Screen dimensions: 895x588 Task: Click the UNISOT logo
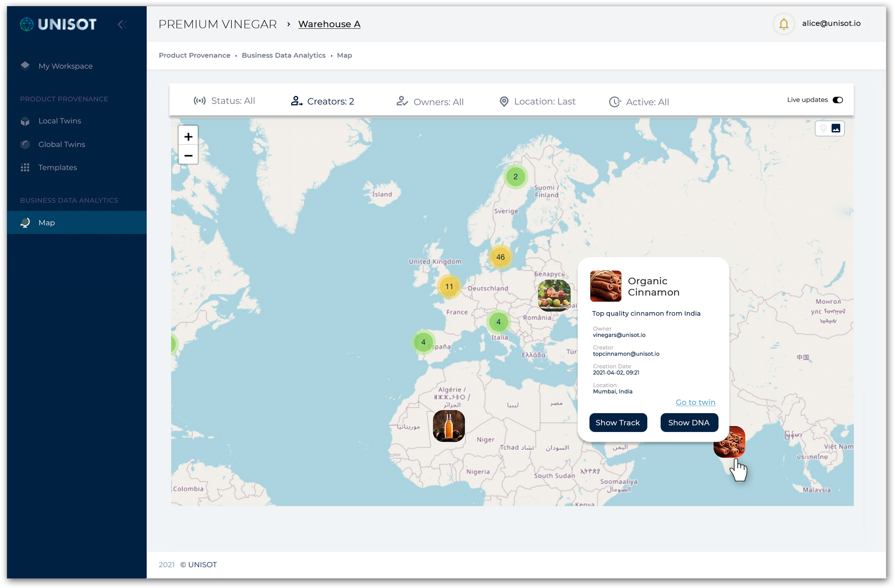[x=58, y=24]
